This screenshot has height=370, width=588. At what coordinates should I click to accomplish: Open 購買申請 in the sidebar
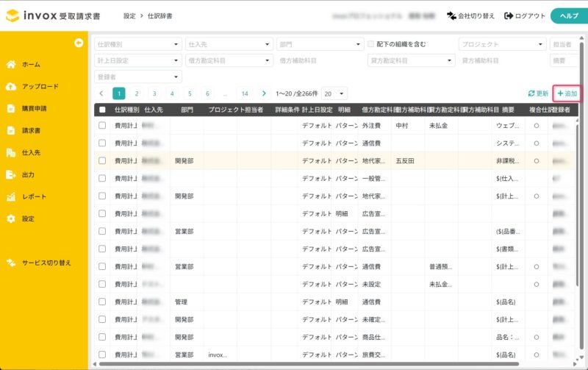click(34, 108)
